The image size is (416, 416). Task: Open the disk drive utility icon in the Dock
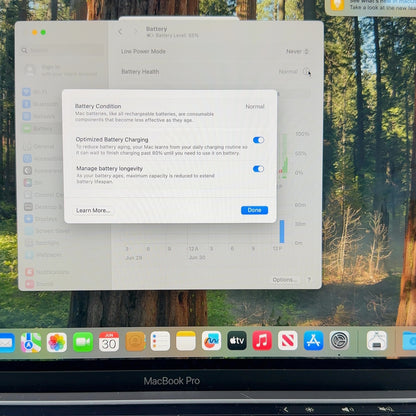[x=377, y=341]
